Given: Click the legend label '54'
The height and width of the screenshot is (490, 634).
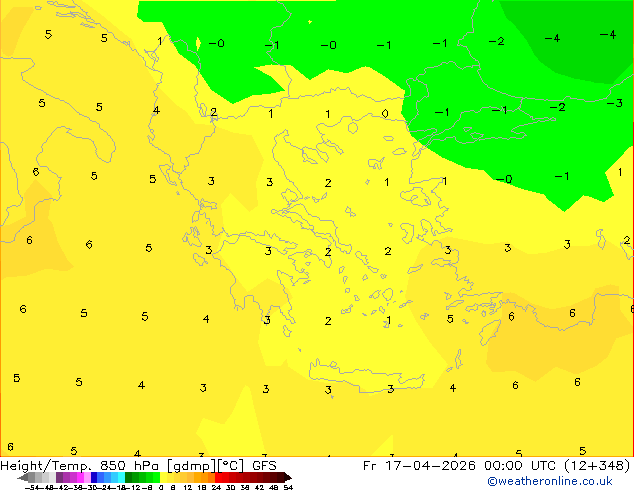Looking at the screenshot, I should [x=288, y=487].
